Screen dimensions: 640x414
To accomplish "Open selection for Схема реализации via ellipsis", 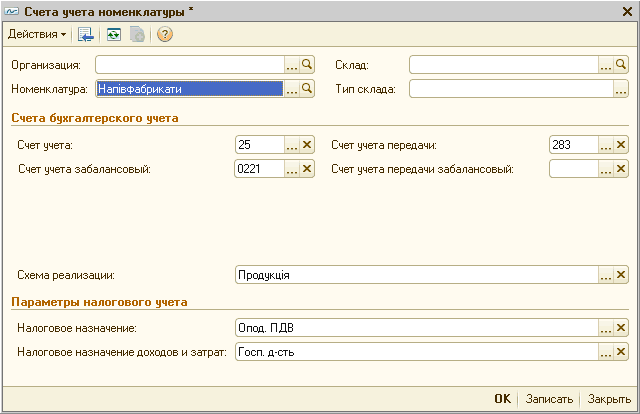I will [606, 275].
